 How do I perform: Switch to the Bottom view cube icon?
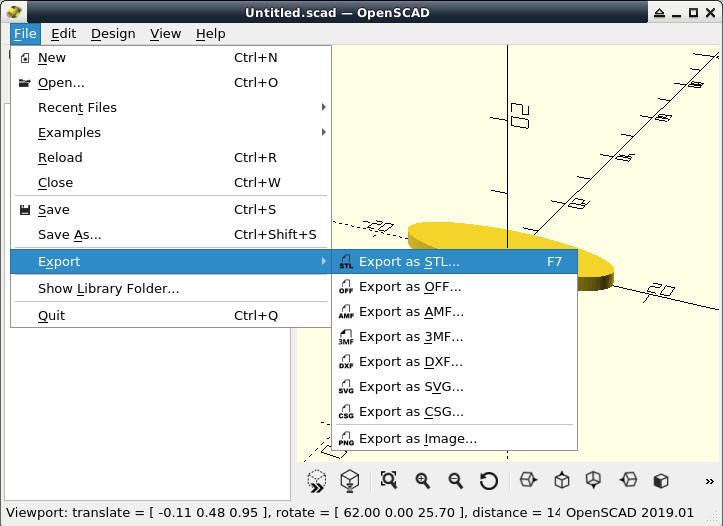click(x=593, y=480)
